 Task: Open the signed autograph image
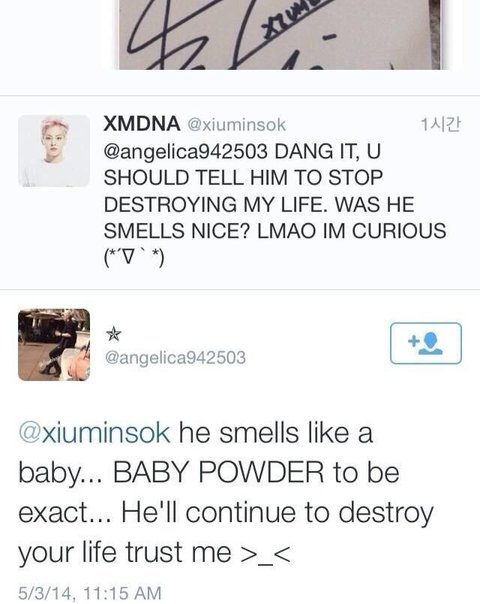(279, 35)
